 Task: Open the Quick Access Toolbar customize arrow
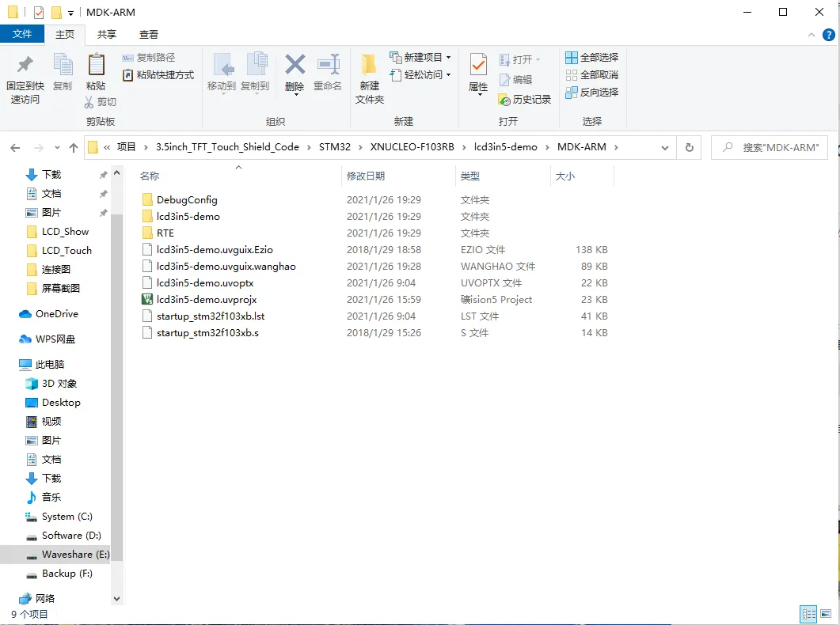click(x=70, y=13)
